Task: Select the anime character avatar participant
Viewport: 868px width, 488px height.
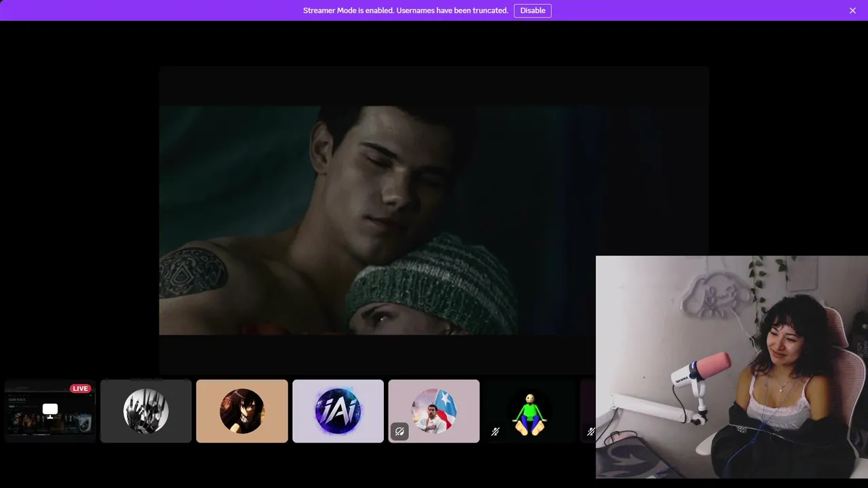Action: click(x=242, y=411)
